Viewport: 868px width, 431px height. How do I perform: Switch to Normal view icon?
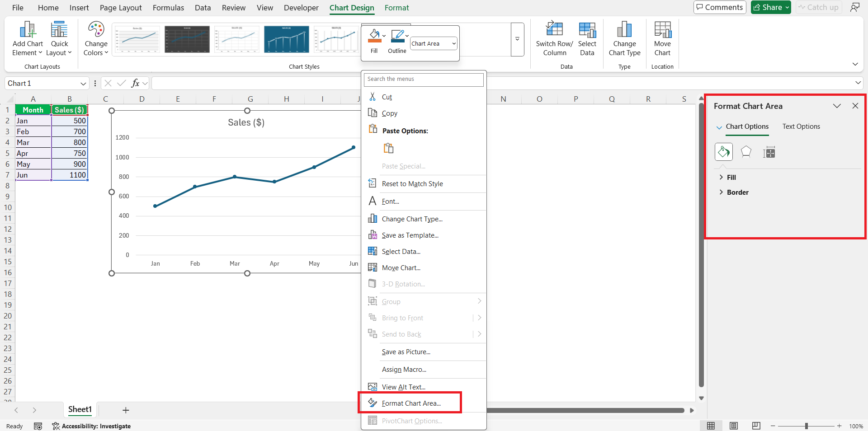[711, 426]
